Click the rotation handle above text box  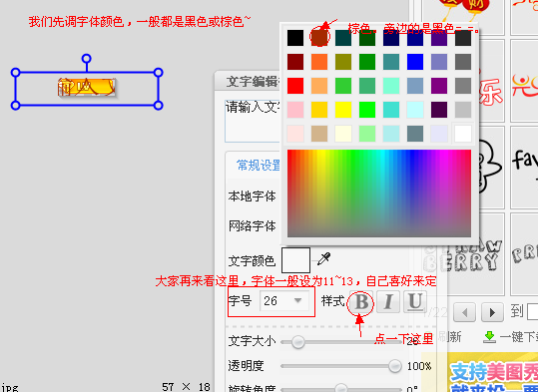(x=87, y=58)
